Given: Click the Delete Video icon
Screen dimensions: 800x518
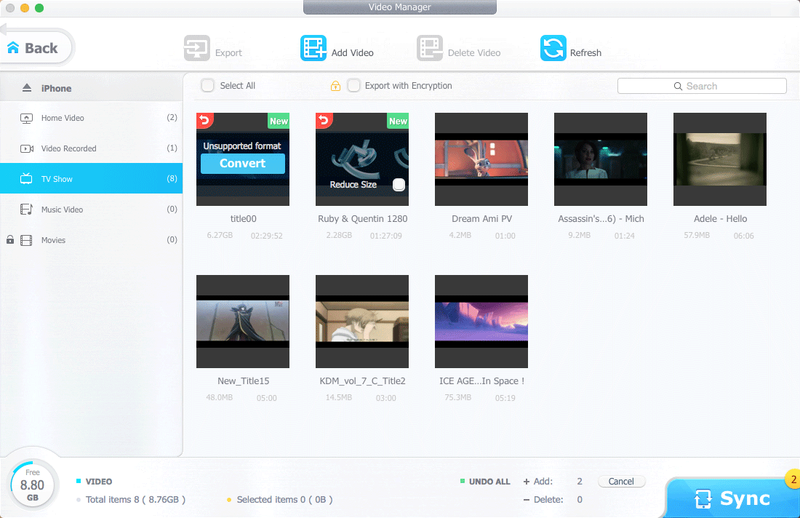Looking at the screenshot, I should pos(430,48).
